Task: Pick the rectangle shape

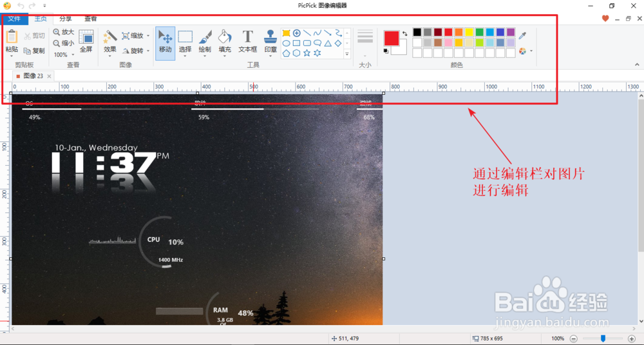Action: coord(296,43)
